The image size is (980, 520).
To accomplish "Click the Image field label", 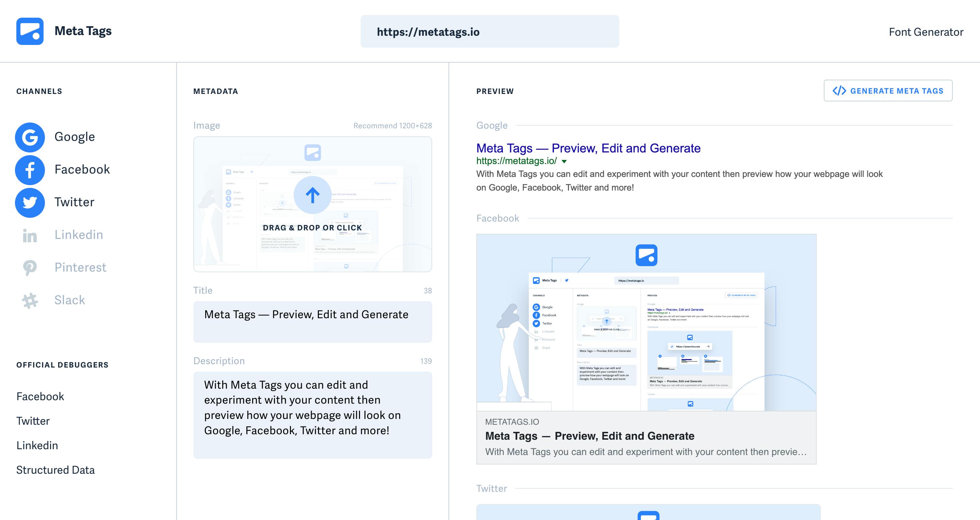I will (x=207, y=126).
